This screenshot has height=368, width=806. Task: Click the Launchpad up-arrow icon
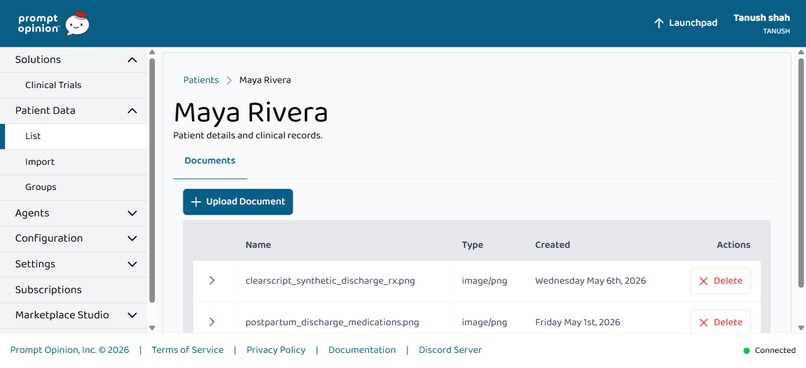(x=658, y=23)
